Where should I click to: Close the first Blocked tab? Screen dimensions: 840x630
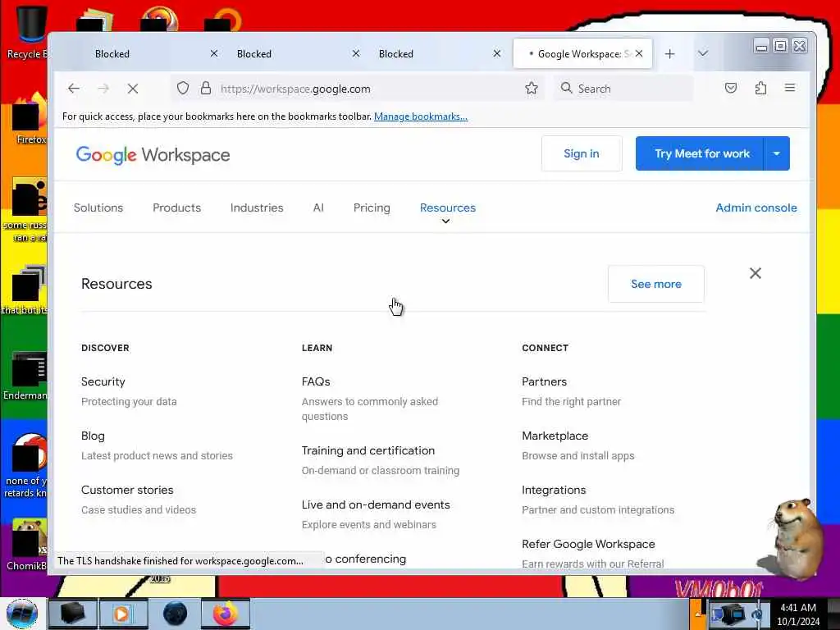pyautogui.click(x=214, y=53)
